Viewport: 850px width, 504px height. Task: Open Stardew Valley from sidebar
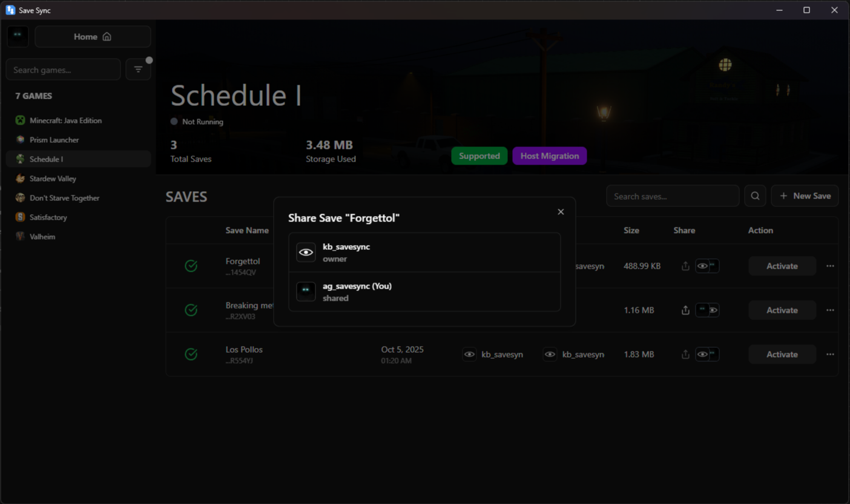coord(78,178)
